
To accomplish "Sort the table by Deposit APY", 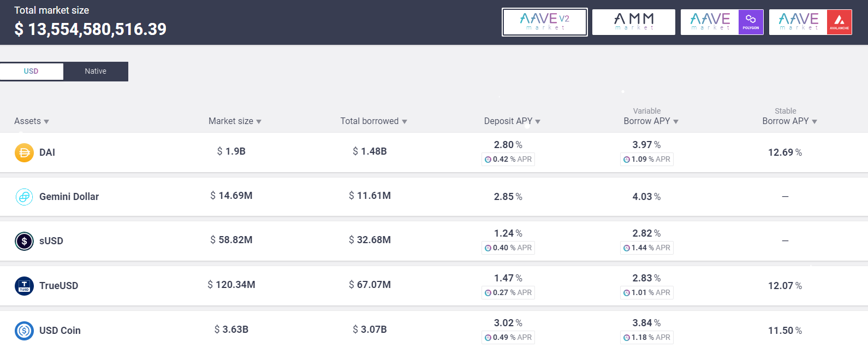I will [x=512, y=121].
